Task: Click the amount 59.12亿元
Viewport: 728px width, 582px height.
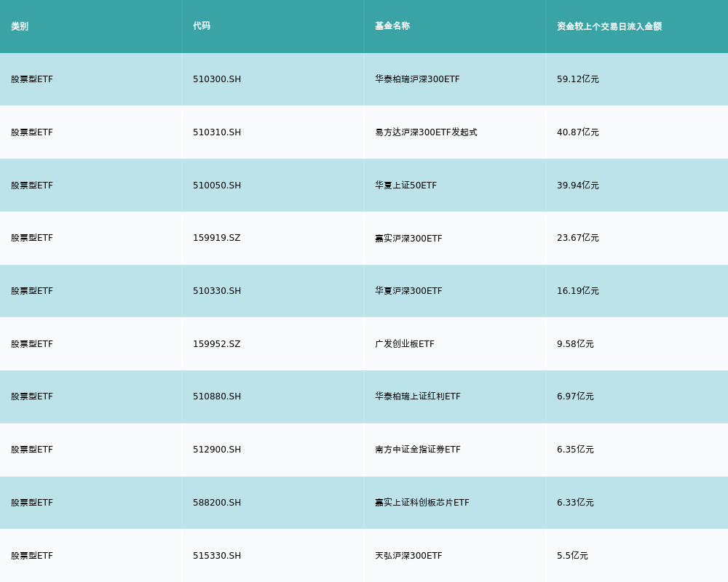Action: click(x=577, y=79)
